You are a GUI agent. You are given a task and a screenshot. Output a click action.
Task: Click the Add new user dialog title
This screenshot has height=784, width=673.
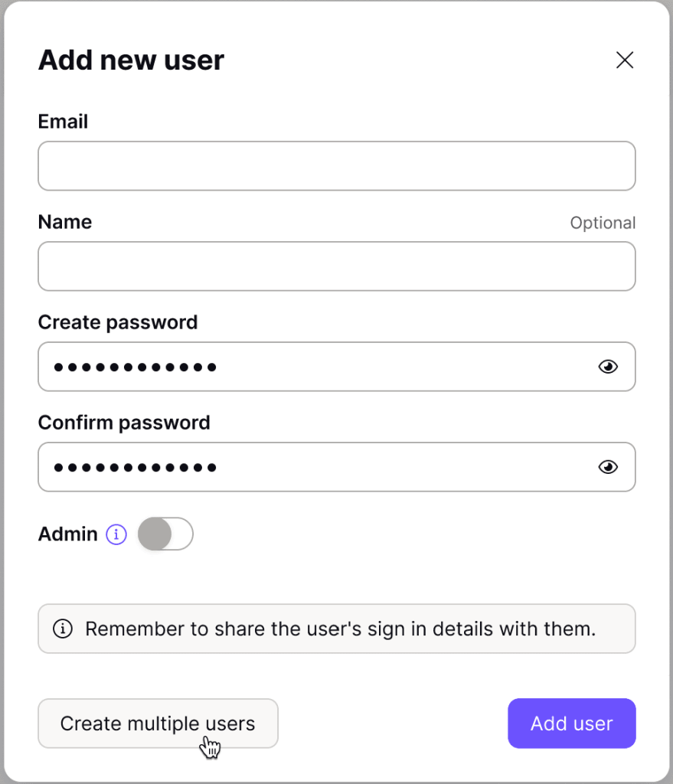tap(130, 60)
